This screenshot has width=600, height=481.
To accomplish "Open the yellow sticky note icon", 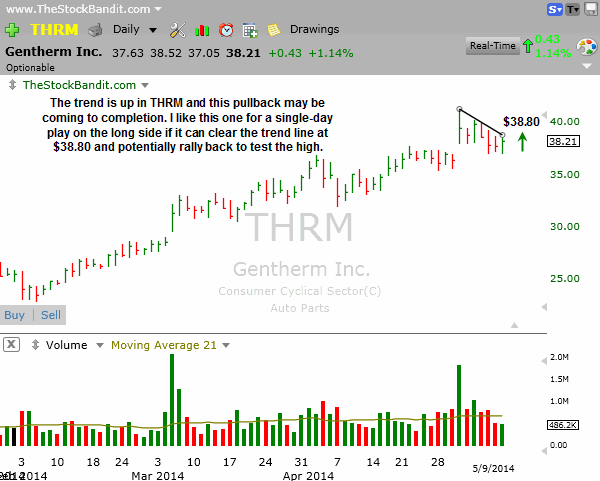I will [274, 30].
